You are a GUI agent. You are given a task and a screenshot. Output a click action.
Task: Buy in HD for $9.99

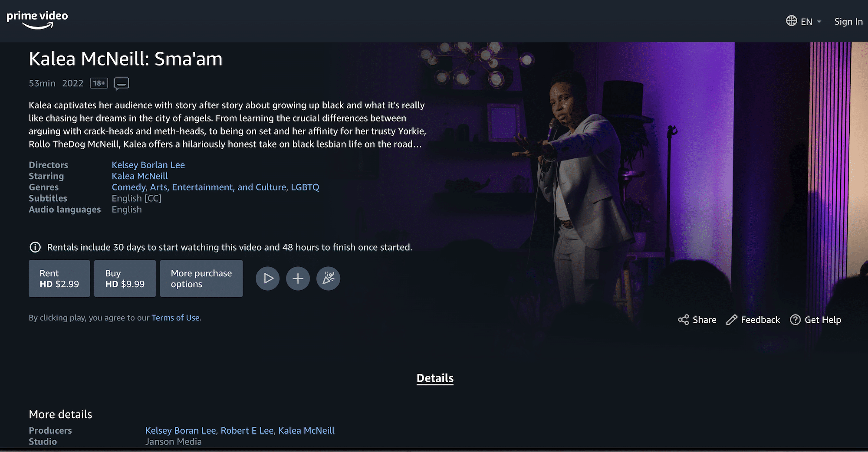pos(125,278)
